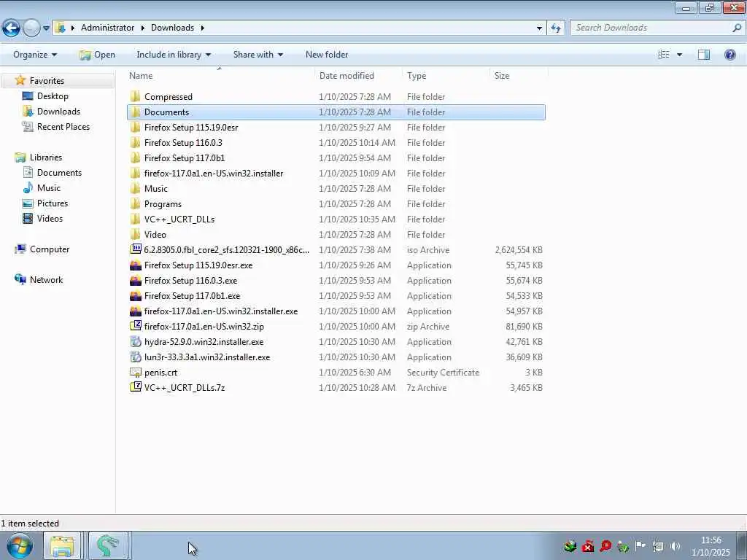Image resolution: width=747 pixels, height=560 pixels.
Task: Click Windows Explorer taskbar icon
Action: (x=63, y=545)
